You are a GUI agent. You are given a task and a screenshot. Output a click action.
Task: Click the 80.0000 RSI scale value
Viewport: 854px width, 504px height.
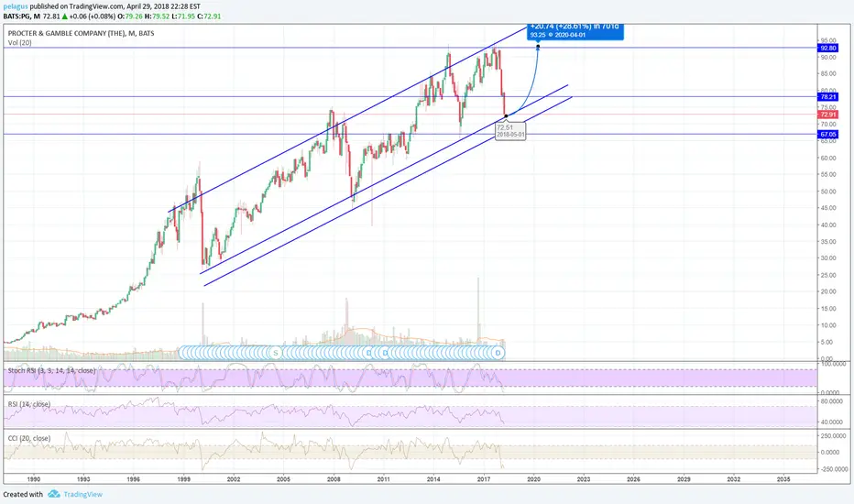click(x=834, y=401)
